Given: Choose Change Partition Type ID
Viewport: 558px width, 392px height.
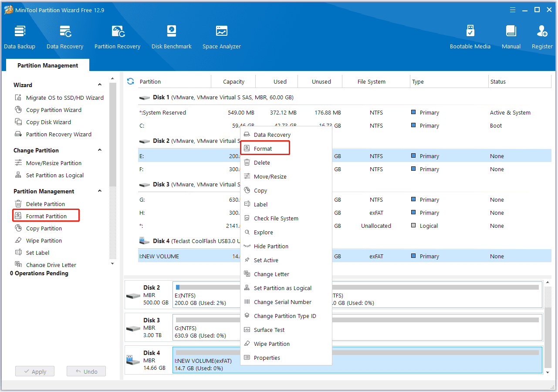Looking at the screenshot, I should coord(286,316).
